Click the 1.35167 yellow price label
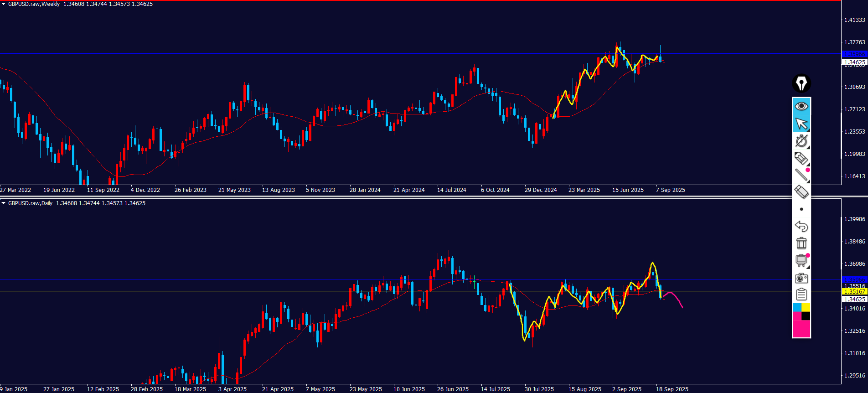Viewport: 868px width, 393px height. point(854,291)
